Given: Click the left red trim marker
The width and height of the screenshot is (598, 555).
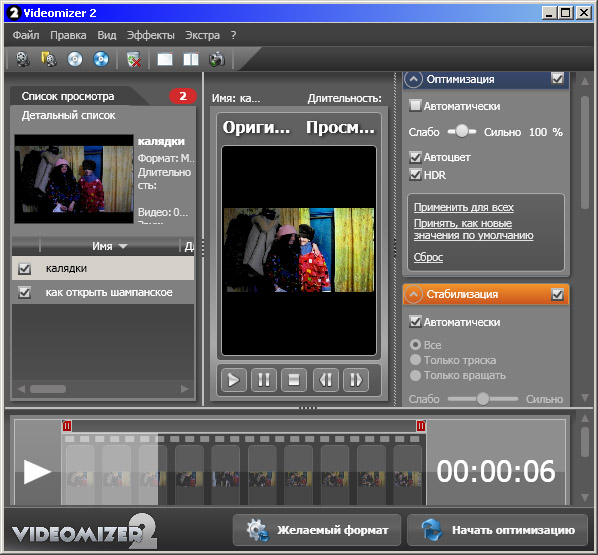Looking at the screenshot, I should (67, 426).
